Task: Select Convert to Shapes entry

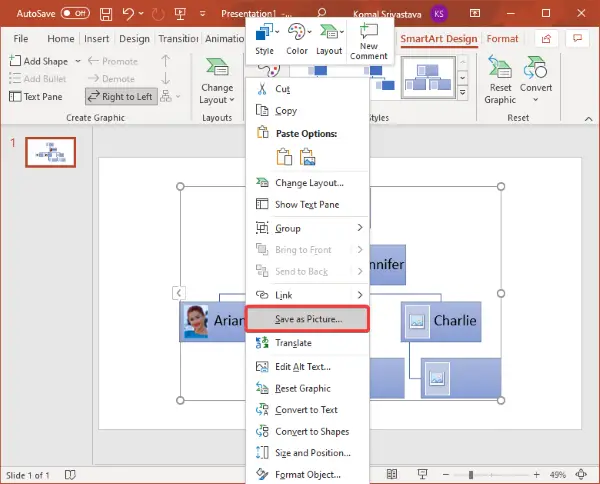Action: point(307,431)
